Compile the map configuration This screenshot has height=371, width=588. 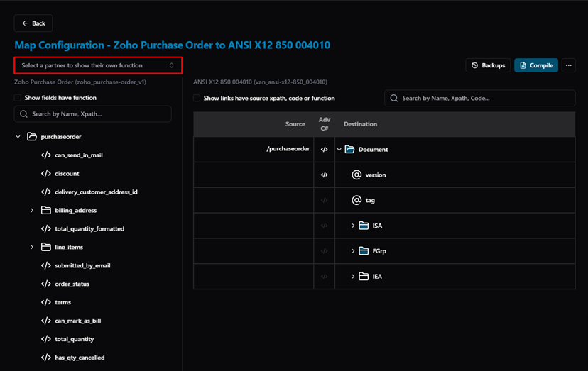(536, 65)
